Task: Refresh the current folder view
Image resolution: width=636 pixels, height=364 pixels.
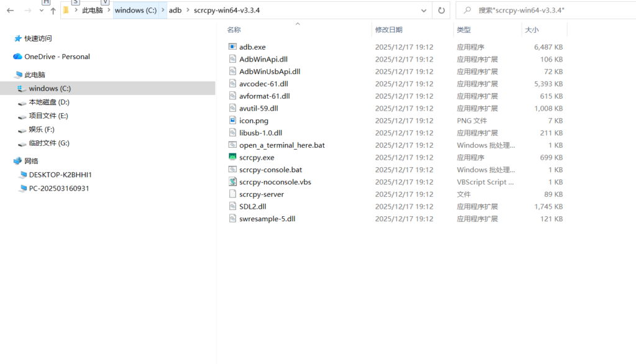Action: 442,10
